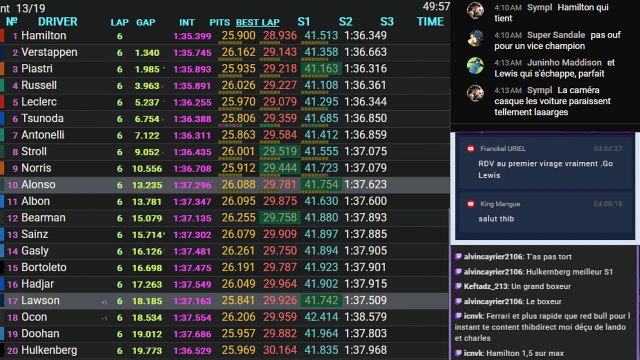Click Verstappen's gap value 1.340

(x=147, y=53)
